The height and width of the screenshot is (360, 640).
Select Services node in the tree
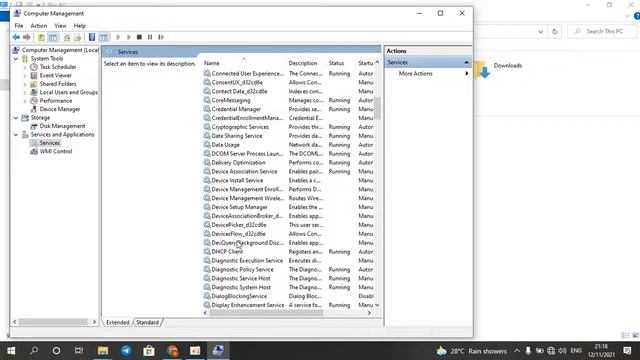click(50, 143)
